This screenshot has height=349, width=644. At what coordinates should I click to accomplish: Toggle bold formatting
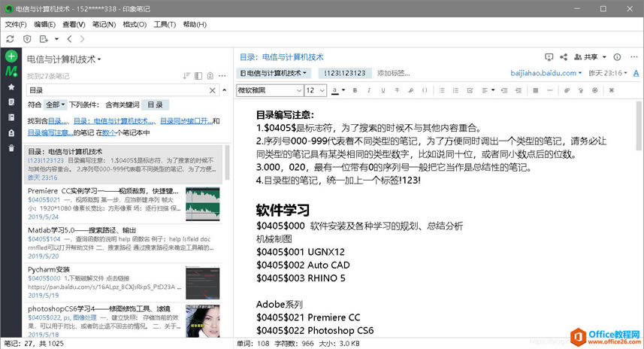pyautogui.click(x=355, y=90)
